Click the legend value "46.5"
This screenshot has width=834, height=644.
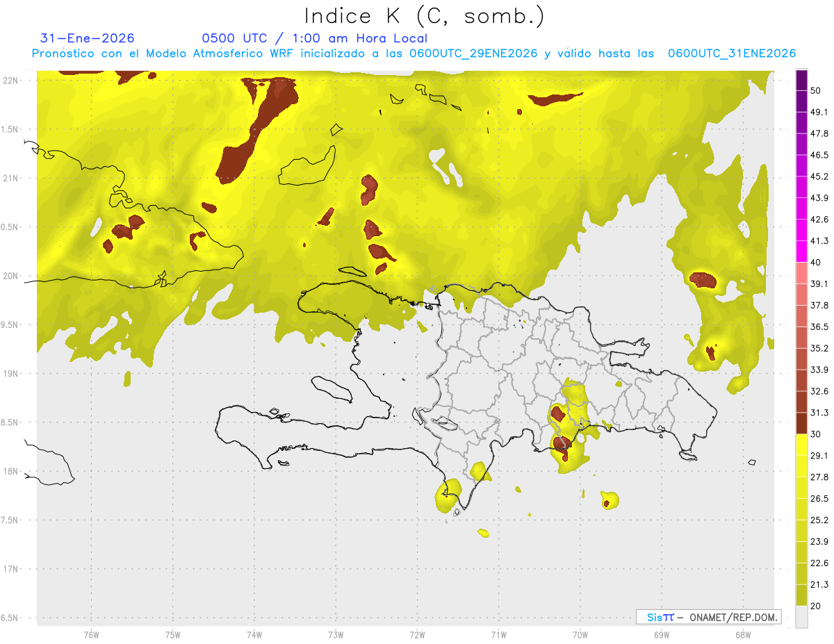tap(819, 155)
